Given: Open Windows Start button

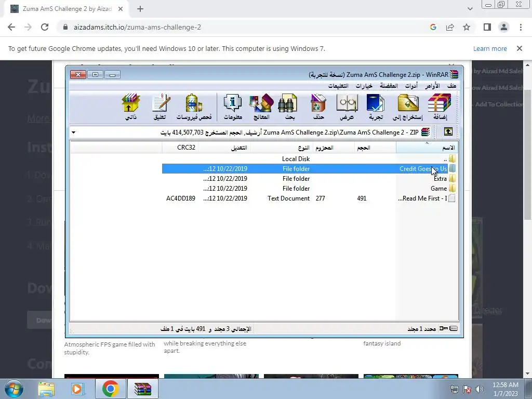Looking at the screenshot, I should point(14,389).
